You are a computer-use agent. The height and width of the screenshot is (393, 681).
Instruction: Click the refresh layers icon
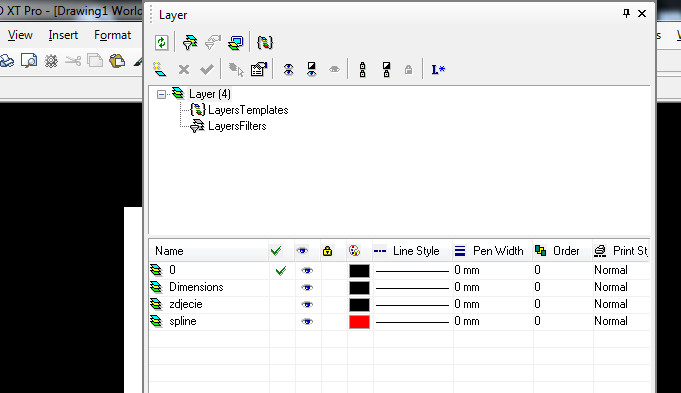point(162,43)
